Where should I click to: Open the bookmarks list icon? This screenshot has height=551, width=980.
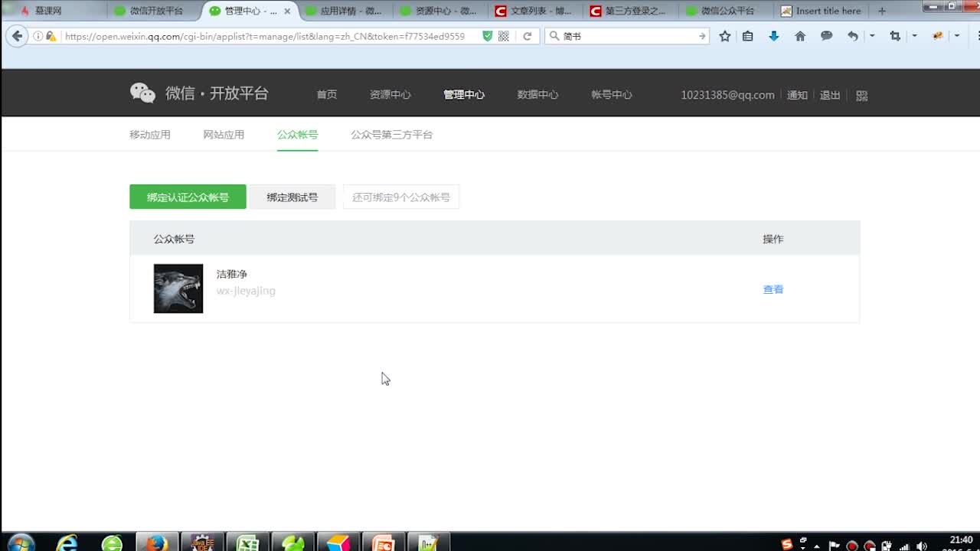748,36
